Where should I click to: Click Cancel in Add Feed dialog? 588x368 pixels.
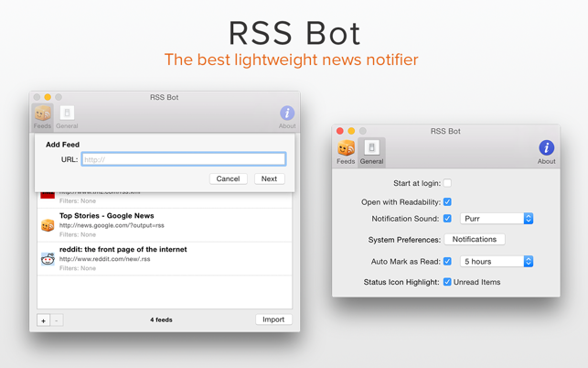point(228,179)
